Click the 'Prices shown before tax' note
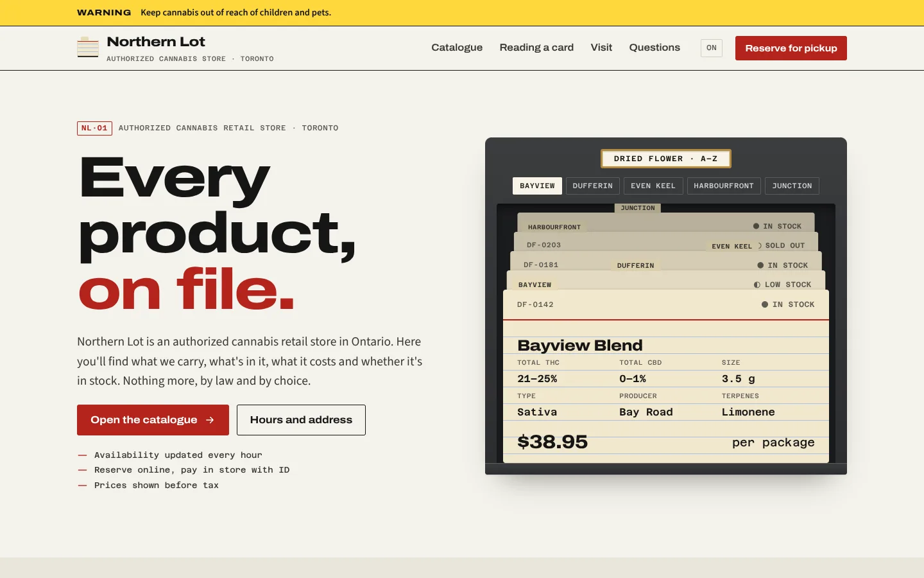This screenshot has height=578, width=924. point(157,486)
